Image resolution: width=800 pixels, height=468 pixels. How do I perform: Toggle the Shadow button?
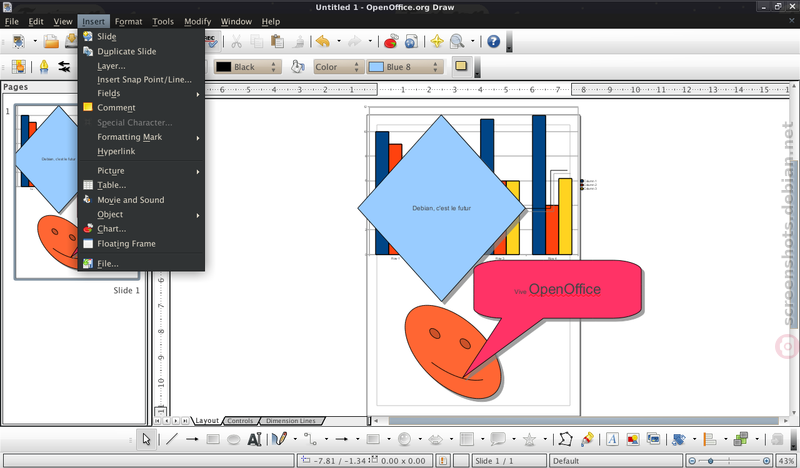[x=461, y=66]
